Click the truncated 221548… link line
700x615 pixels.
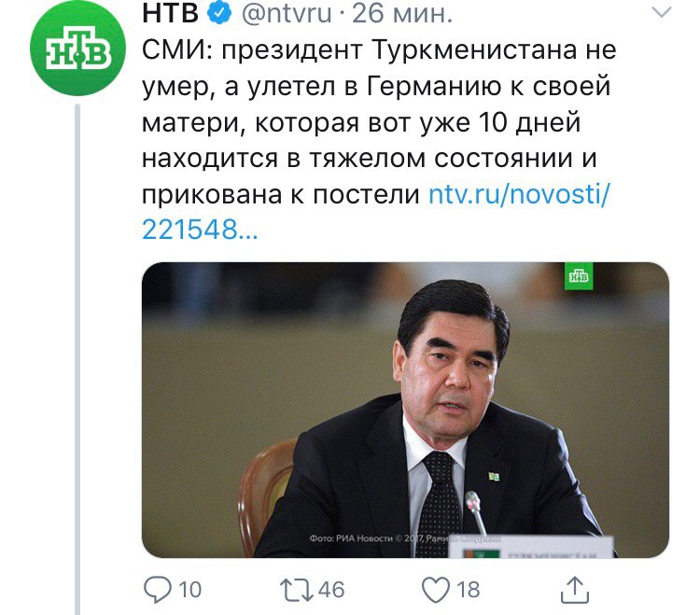point(200,231)
